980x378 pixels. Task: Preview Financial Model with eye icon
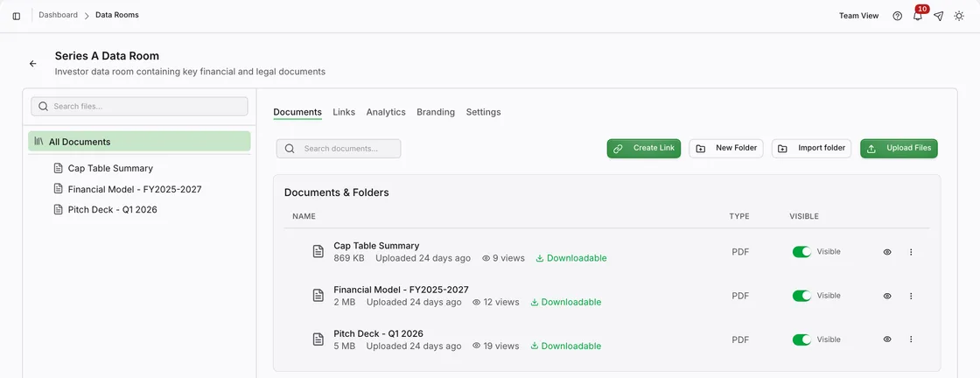coord(887,296)
